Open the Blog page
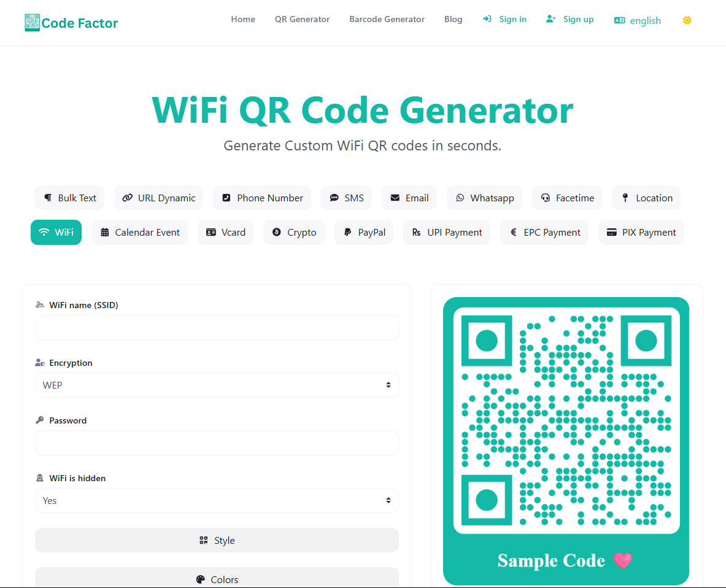This screenshot has height=588, width=726. coord(454,19)
